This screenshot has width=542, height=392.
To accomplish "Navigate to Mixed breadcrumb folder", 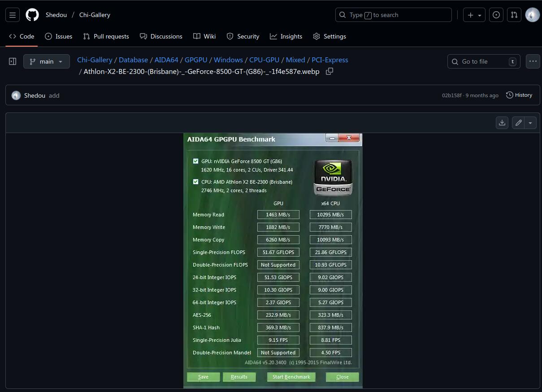I will [295, 60].
